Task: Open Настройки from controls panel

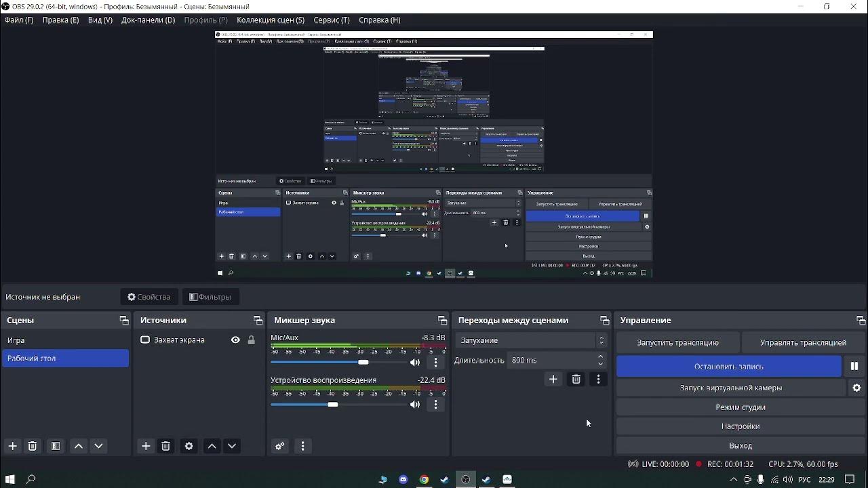Action: click(741, 426)
